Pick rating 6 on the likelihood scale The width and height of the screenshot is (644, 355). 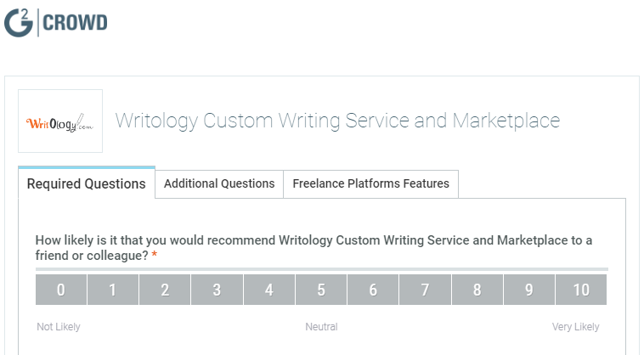(x=373, y=290)
